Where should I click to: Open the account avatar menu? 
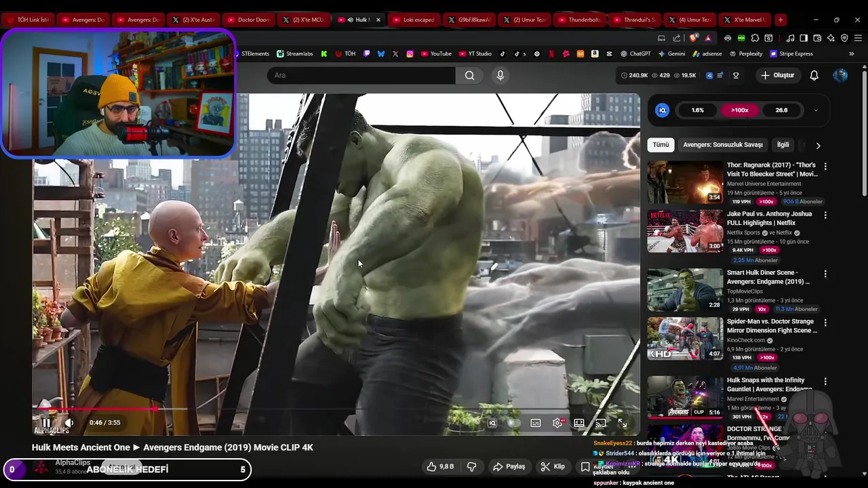[840, 75]
